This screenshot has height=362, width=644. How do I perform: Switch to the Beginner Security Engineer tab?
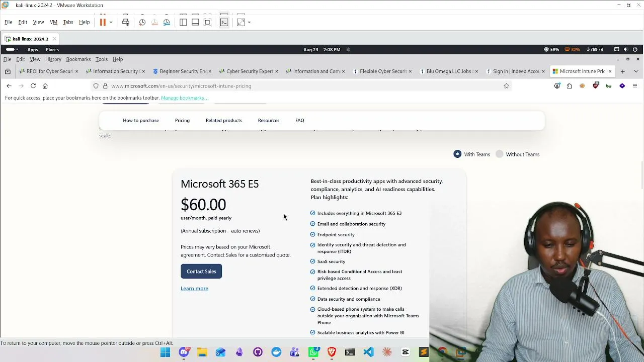pyautogui.click(x=182, y=71)
